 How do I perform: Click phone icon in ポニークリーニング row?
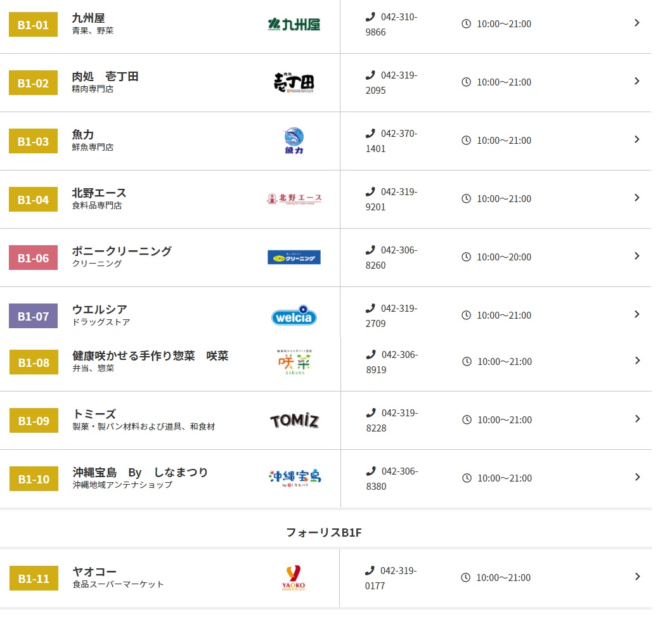point(370,250)
